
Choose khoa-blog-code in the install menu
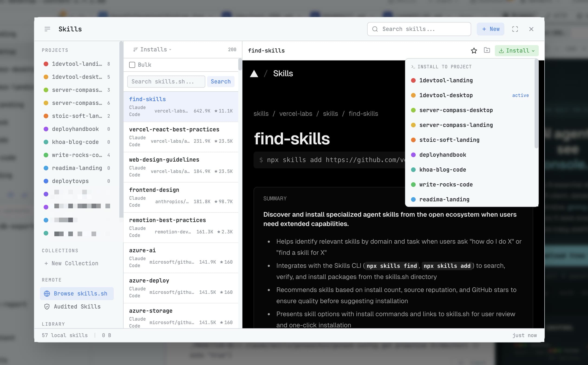click(x=443, y=169)
